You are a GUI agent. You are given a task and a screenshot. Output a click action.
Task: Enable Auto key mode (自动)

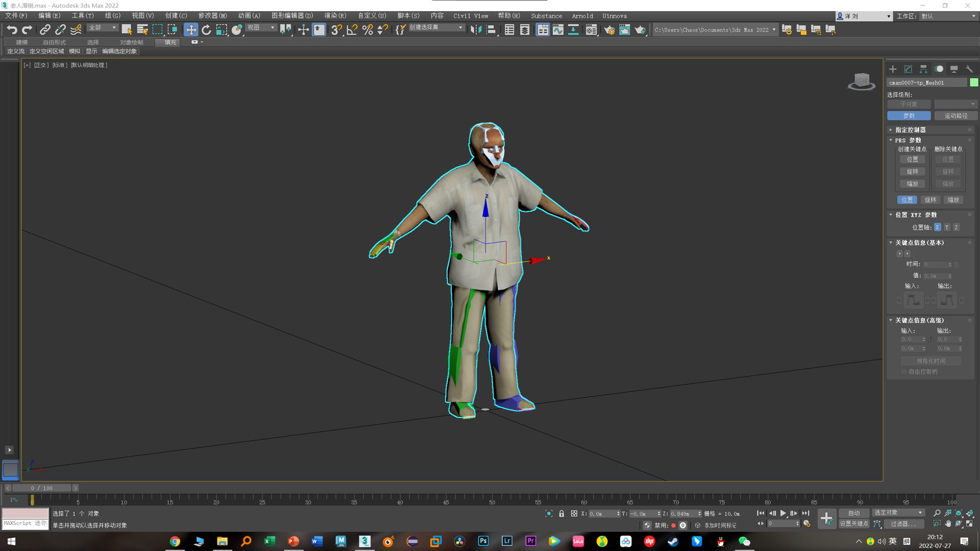coord(853,513)
